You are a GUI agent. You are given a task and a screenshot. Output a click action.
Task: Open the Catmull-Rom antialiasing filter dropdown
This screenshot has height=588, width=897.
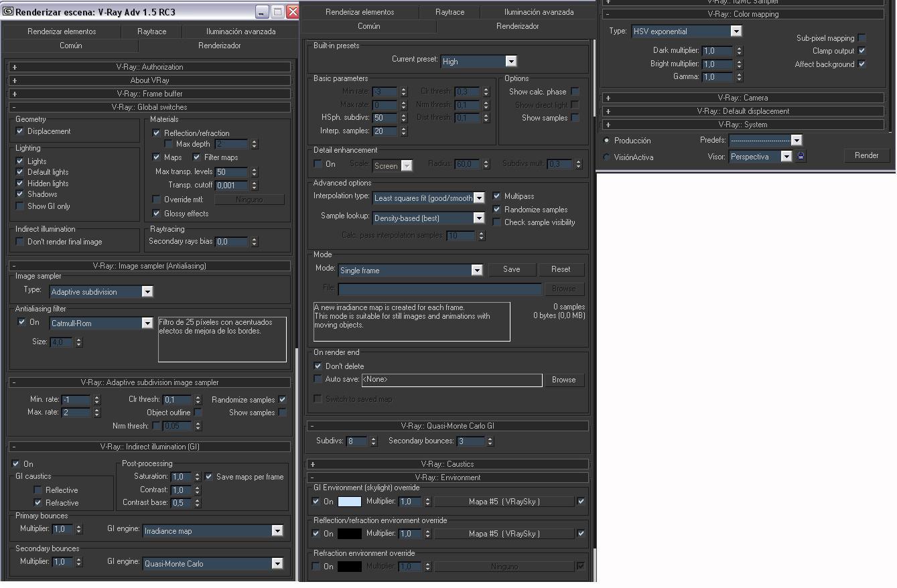(102, 323)
